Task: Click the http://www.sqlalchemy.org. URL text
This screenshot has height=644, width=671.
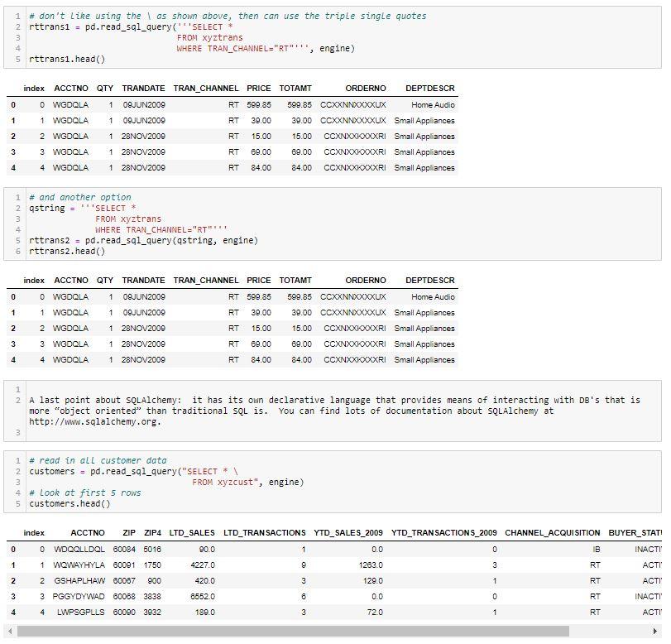Action: [x=95, y=422]
